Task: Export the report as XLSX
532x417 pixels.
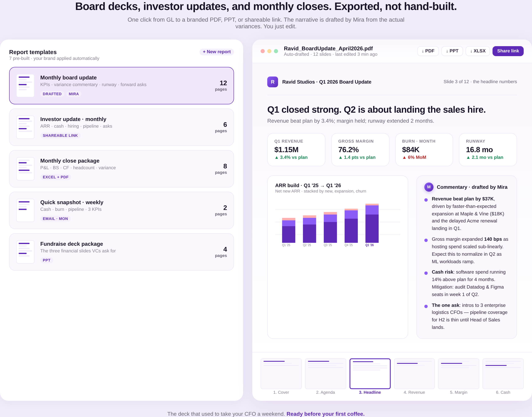Action: coord(478,51)
